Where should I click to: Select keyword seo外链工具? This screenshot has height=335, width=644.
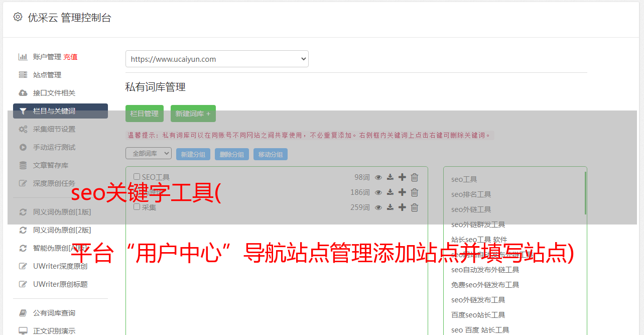point(471,209)
